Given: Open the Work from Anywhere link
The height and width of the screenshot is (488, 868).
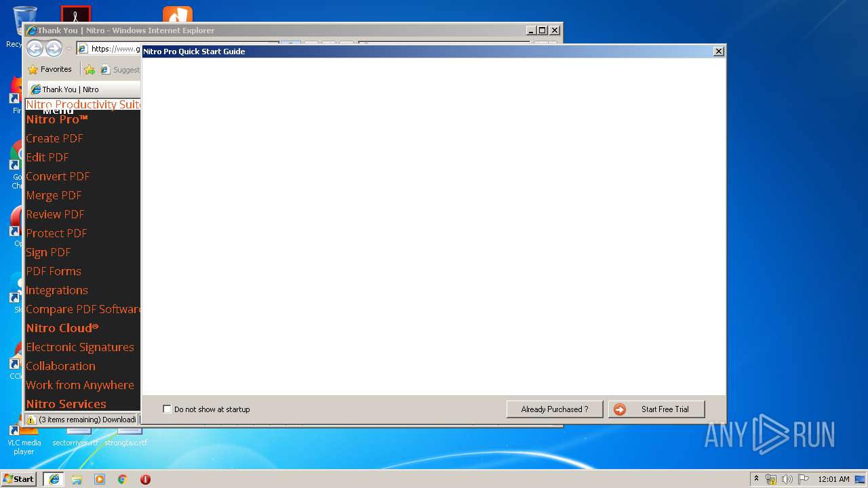Looking at the screenshot, I should coord(80,385).
